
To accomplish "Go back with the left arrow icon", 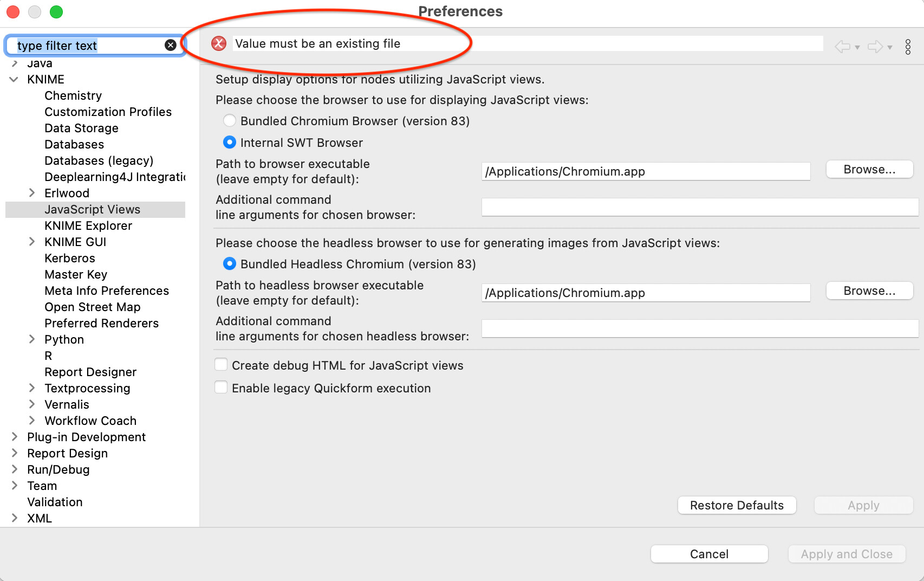I will 842,47.
